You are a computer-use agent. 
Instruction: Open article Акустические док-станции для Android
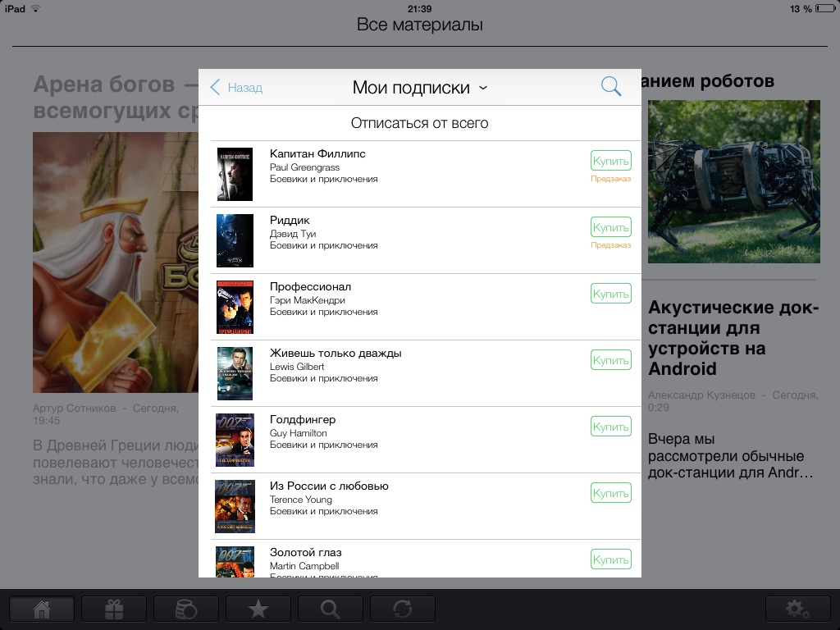(733, 338)
